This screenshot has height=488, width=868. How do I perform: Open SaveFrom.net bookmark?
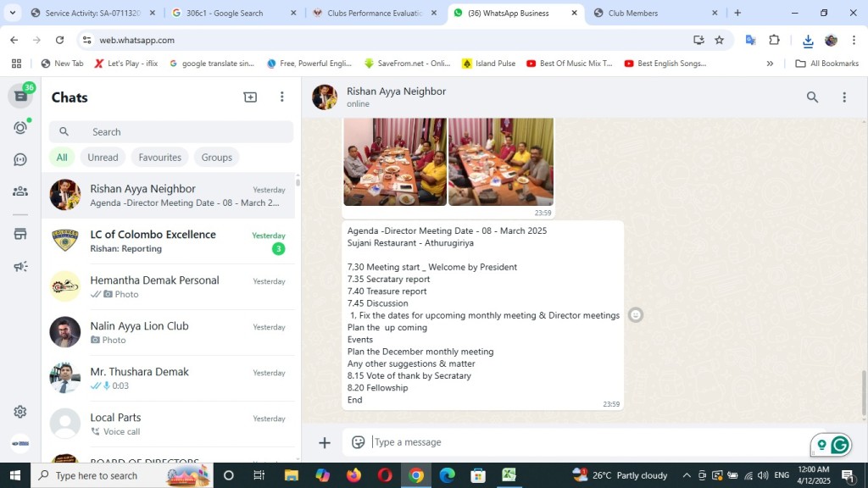point(408,64)
